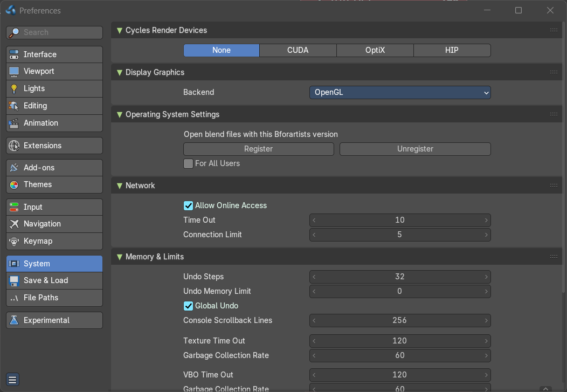Uncheck the Global Undo option
567x392 pixels.
188,306
